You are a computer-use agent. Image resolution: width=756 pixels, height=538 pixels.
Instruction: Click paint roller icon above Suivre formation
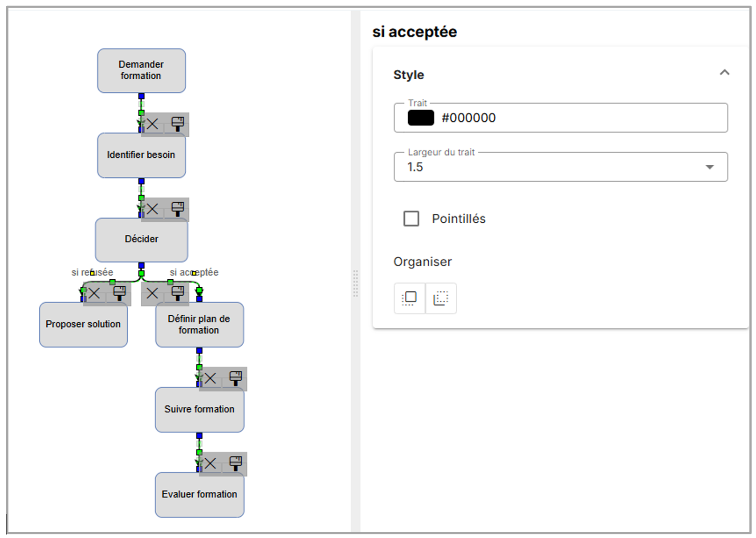click(235, 379)
